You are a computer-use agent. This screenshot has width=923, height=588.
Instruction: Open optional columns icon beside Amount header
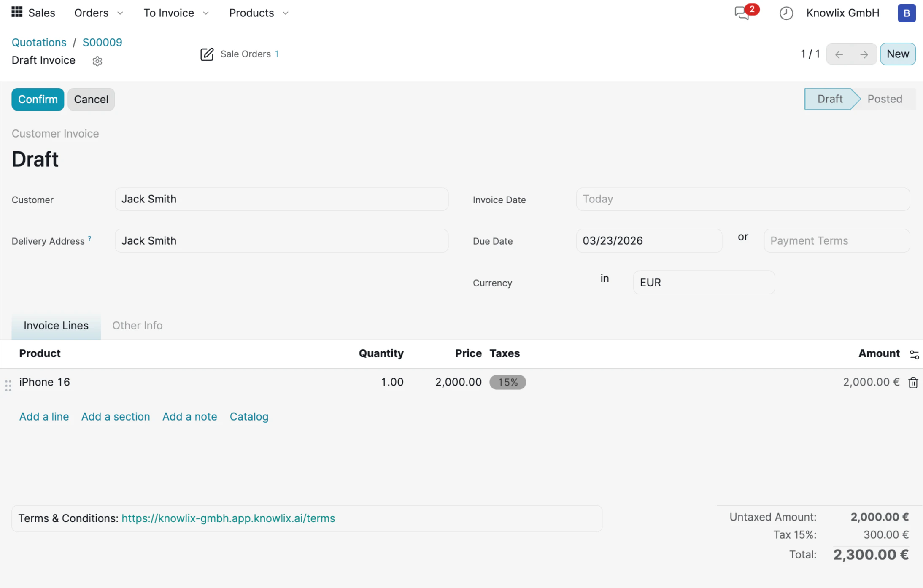914,354
